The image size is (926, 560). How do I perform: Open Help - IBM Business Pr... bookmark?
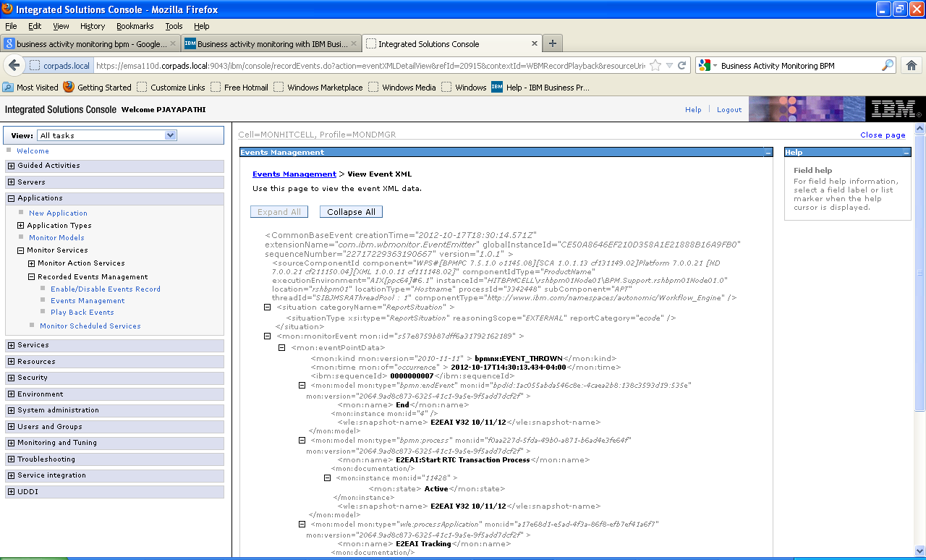click(541, 87)
